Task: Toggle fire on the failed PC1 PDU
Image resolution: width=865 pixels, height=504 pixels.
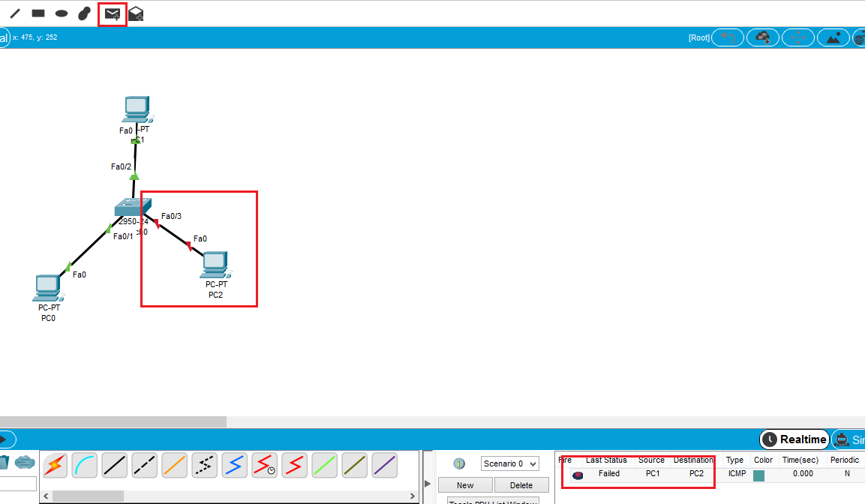Action: (578, 473)
